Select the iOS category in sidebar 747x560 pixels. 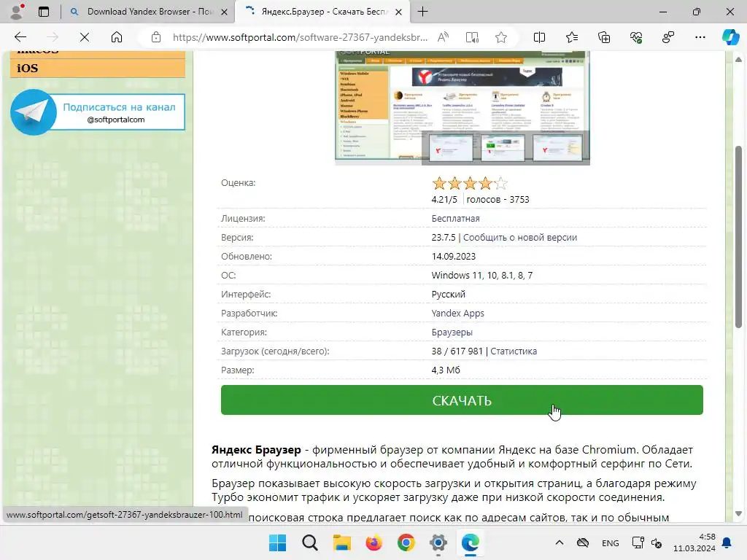click(x=97, y=68)
